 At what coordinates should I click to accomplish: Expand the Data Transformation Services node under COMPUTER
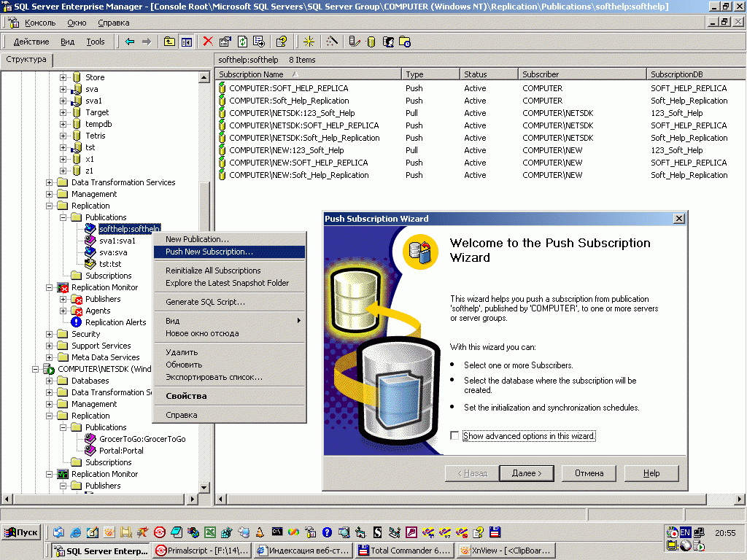[49, 182]
